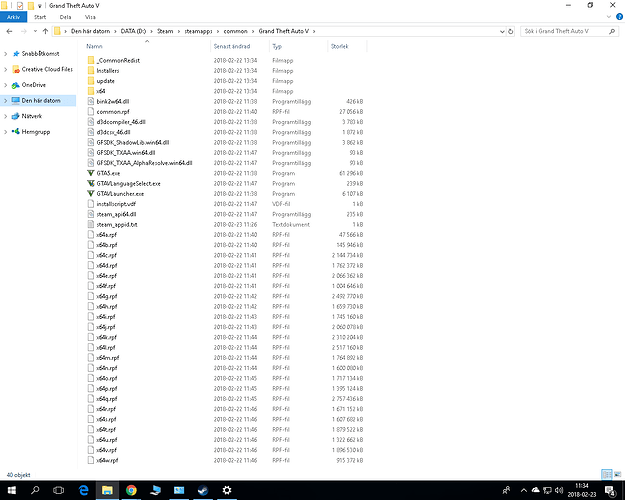
Task: Select the installscript.vdf file
Action: click(116, 204)
